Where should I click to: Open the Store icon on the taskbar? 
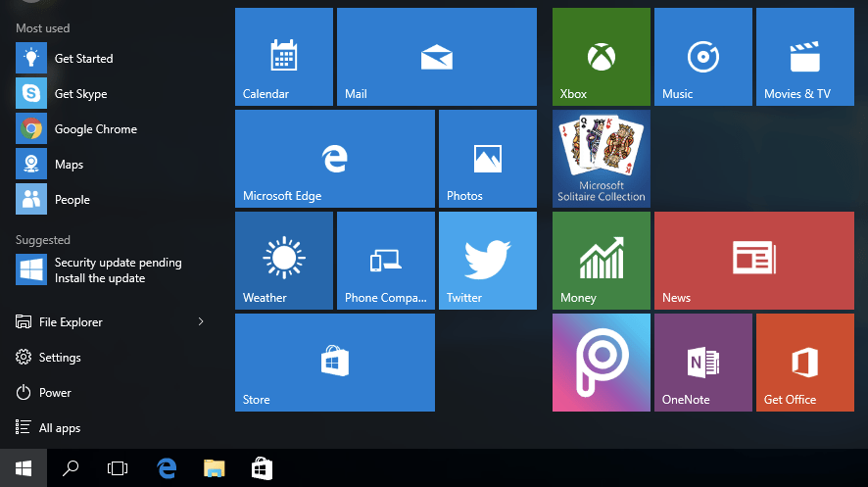(262, 468)
